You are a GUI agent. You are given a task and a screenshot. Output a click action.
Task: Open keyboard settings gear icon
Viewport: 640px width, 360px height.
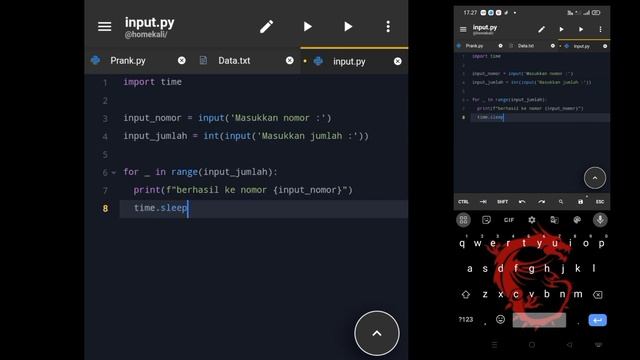531,220
